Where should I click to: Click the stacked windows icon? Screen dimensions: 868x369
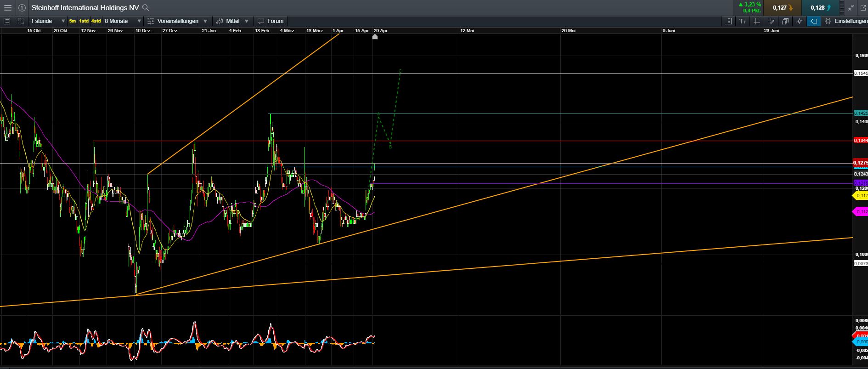[785, 21]
